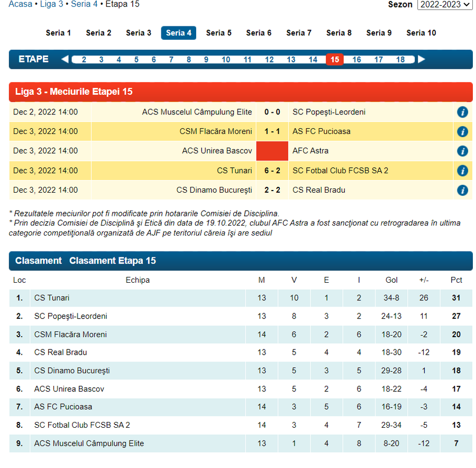Image resolution: width=476 pixels, height=468 pixels.
Task: Go to etapa 17
Action: (379, 60)
